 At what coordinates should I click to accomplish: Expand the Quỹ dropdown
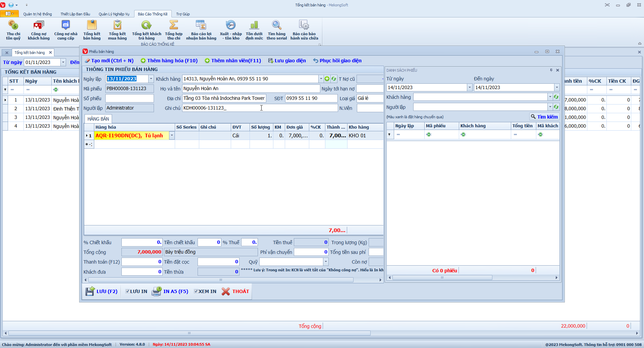pyautogui.click(x=325, y=262)
